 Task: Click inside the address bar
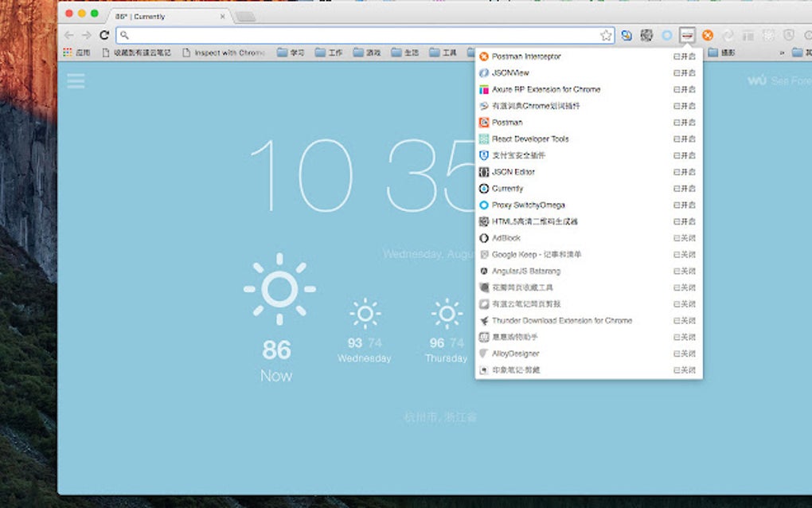(318, 35)
